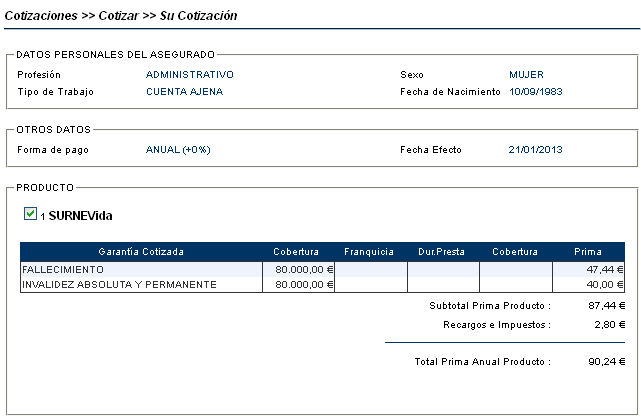
Task: Click the Recargos e Impuestos amount 2,80 €
Action: (x=610, y=325)
